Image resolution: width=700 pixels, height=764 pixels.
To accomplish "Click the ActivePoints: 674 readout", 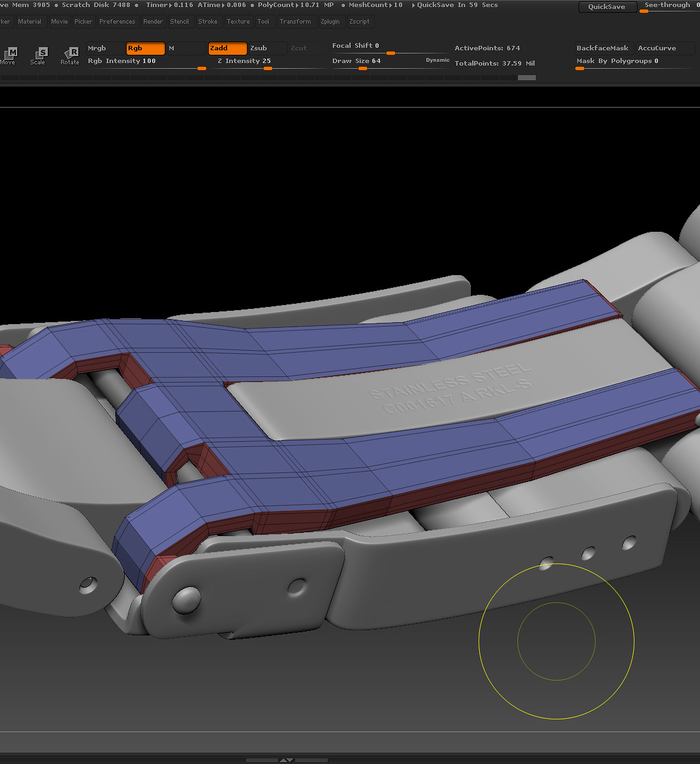I will [x=487, y=48].
